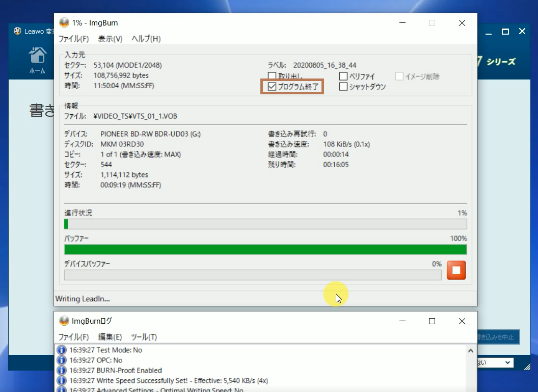538x392 pixels.
Task: Click the log scrollbar up arrow
Action: click(472, 349)
